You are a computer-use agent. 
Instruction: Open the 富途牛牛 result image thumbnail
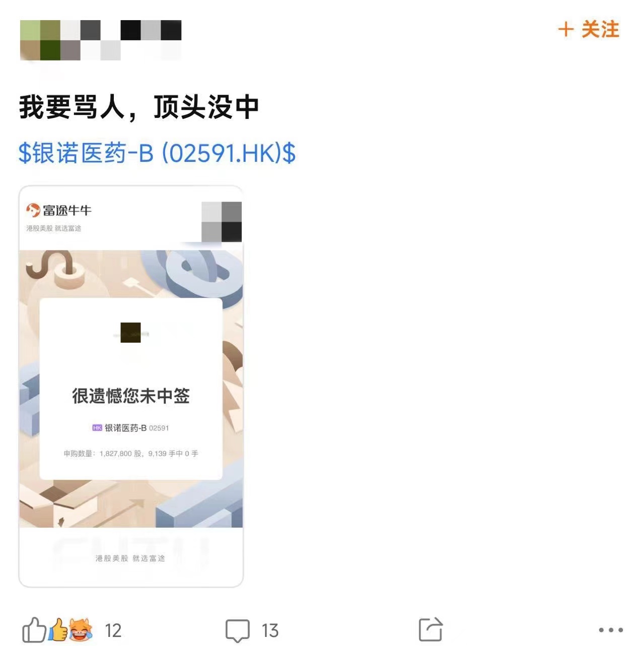tap(131, 386)
